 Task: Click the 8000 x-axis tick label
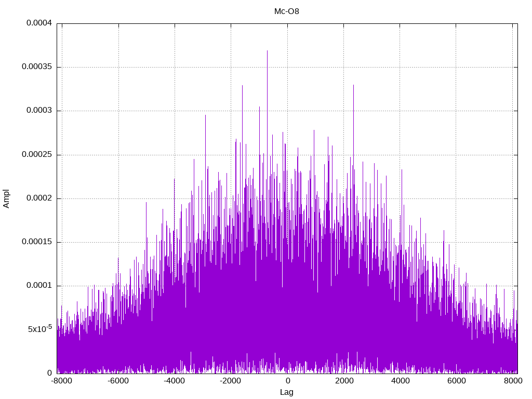pyautogui.click(x=512, y=381)
